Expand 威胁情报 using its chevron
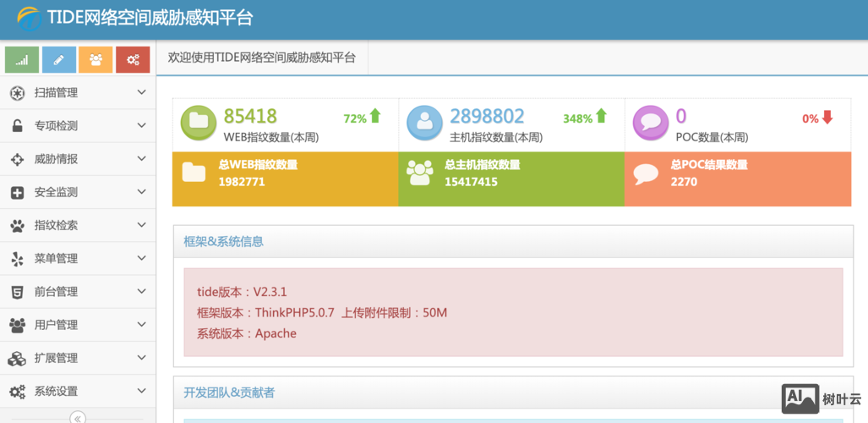Image resolution: width=868 pixels, height=423 pixels. tap(142, 158)
